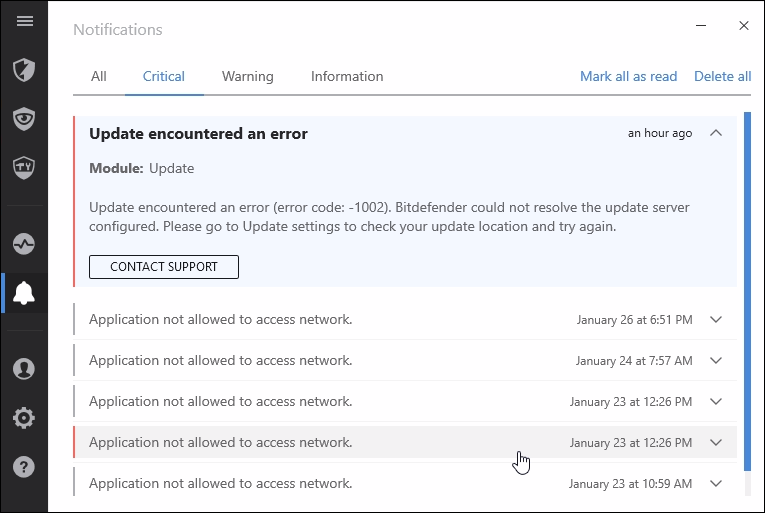Image resolution: width=765 pixels, height=513 pixels.
Task: Open the Privacy eye-shield icon
Action: (x=24, y=119)
